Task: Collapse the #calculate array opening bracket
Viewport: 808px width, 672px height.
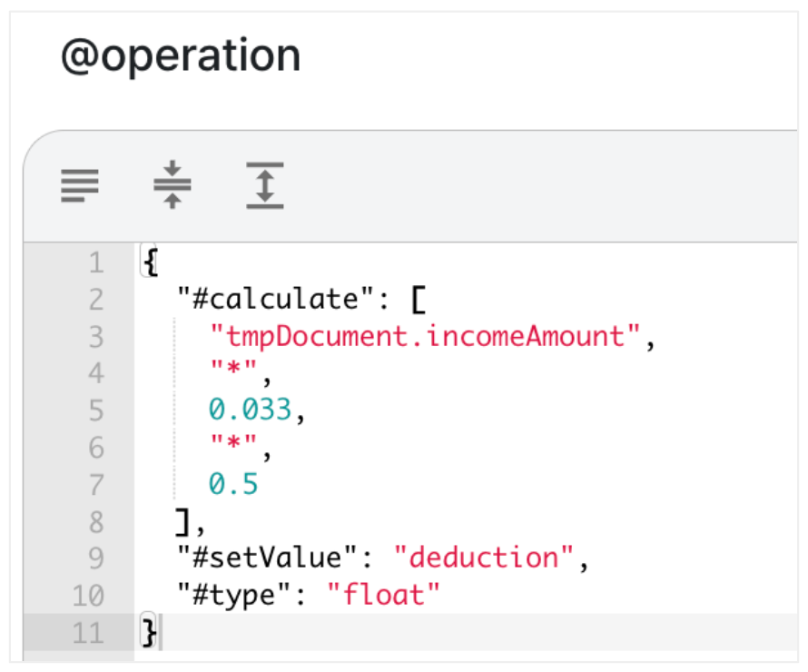Action: pos(419,300)
